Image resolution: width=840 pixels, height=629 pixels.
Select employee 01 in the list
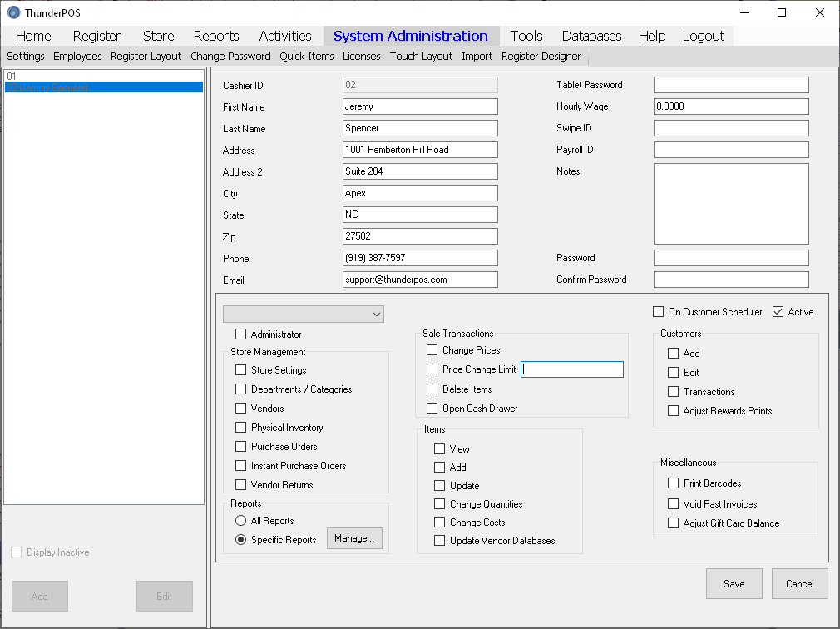coord(103,76)
